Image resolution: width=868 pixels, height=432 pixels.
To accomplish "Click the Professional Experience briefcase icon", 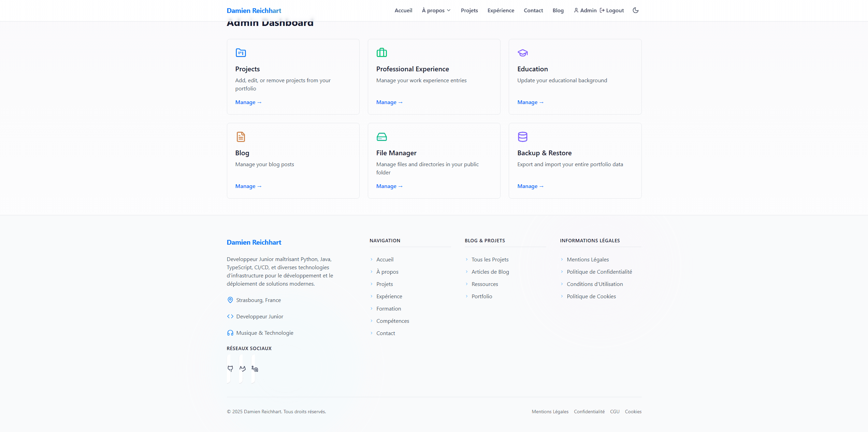I will coord(382,53).
